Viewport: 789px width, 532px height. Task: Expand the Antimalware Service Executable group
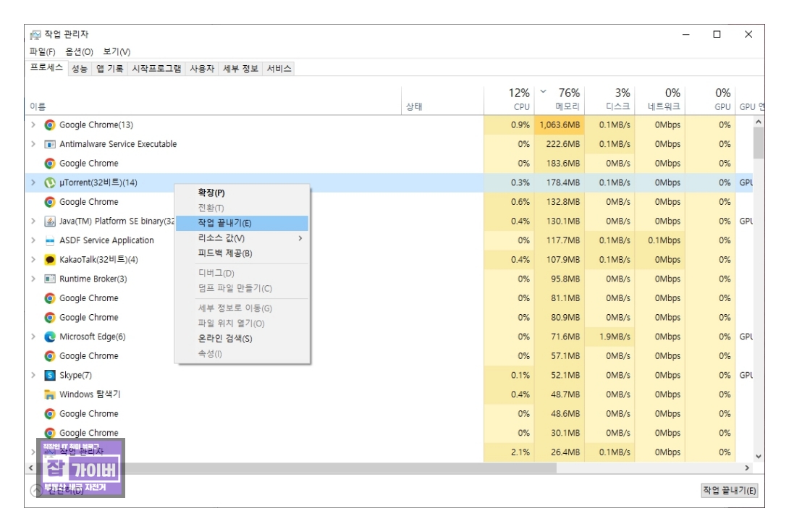click(33, 144)
